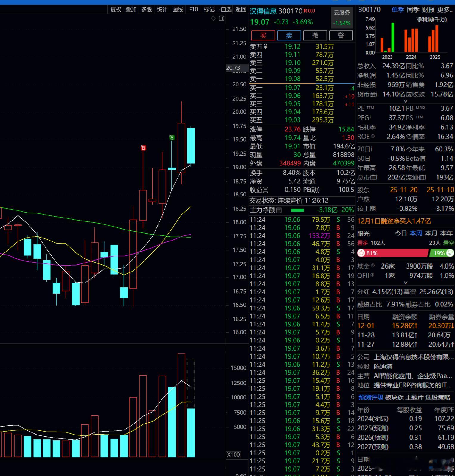Click the green S sell marker on chart
The image size is (455, 476).
(x=172, y=137)
